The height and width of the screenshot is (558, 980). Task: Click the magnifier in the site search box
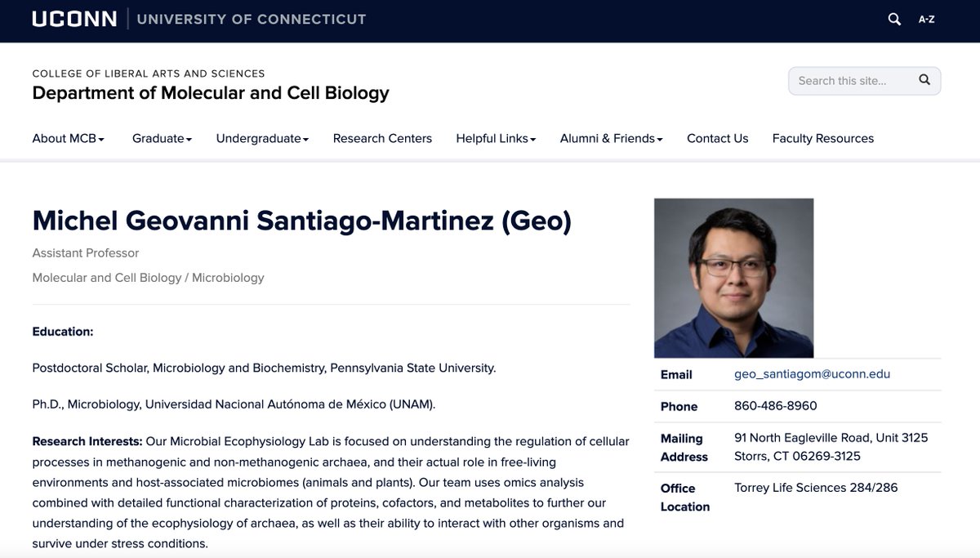click(924, 80)
